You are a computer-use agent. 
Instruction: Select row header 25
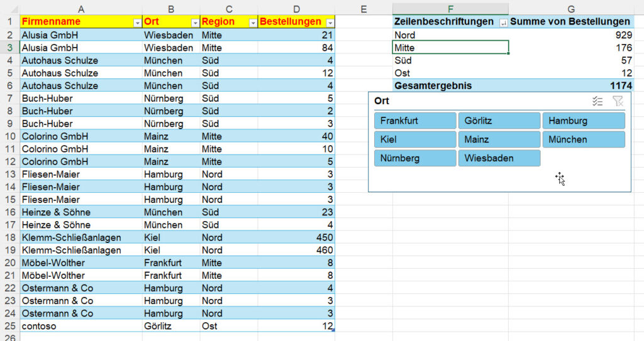click(9, 326)
